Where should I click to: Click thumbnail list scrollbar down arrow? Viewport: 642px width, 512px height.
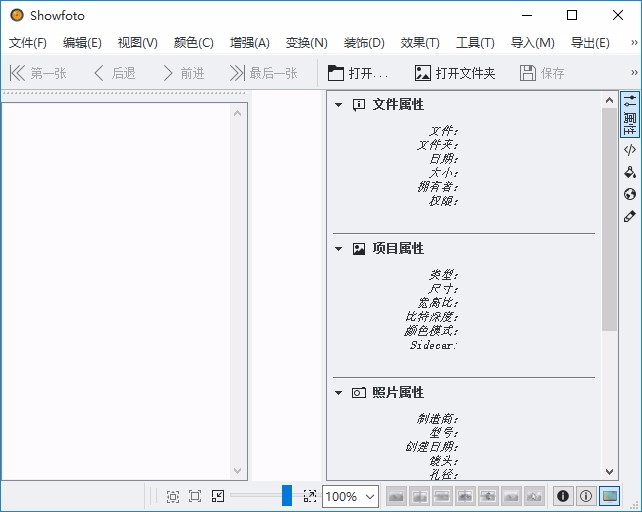pos(237,471)
